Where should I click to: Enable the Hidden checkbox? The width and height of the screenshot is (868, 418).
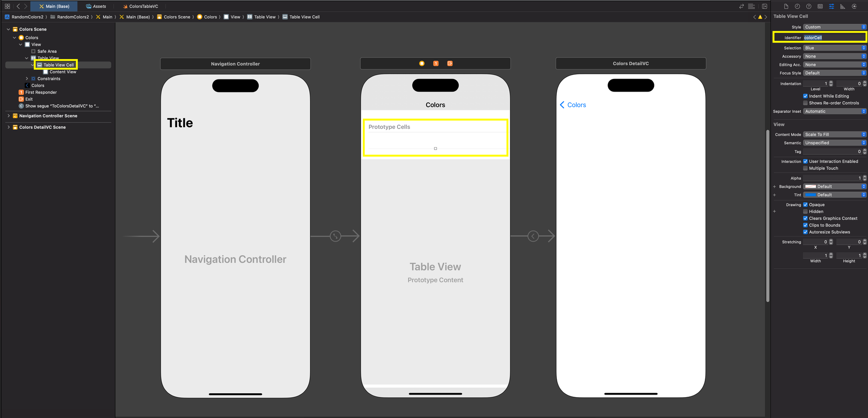(x=806, y=211)
